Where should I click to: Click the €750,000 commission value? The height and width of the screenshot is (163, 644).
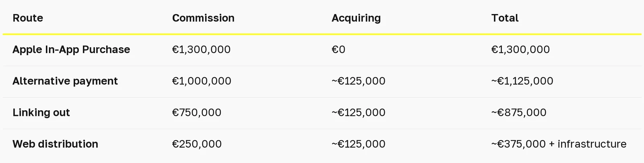point(197,113)
